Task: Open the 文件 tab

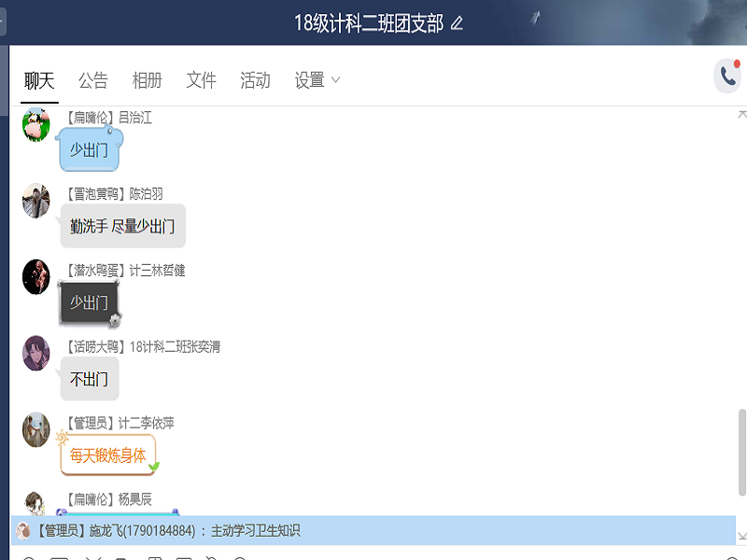Action: pyautogui.click(x=201, y=80)
